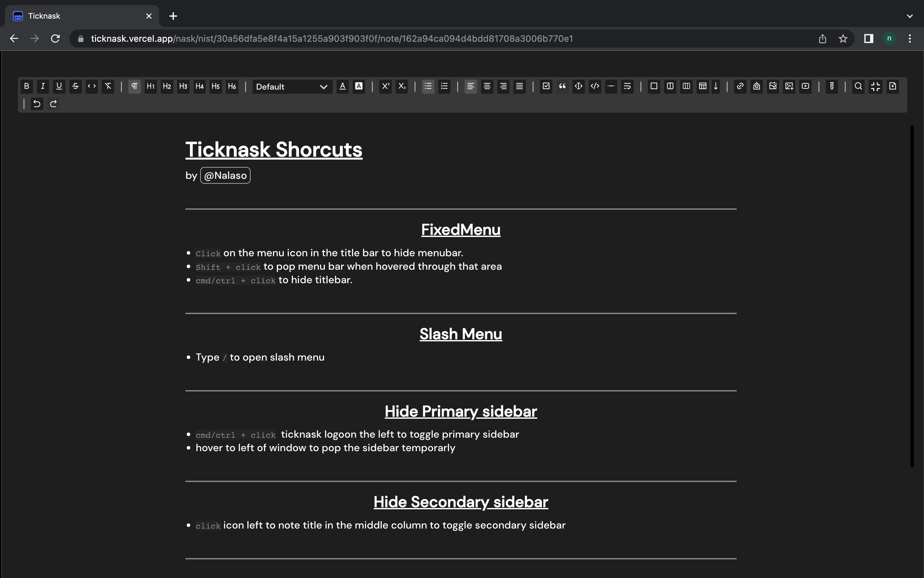The width and height of the screenshot is (924, 578).
Task: Apply Heading 2 with the H2 button
Action: click(x=167, y=86)
